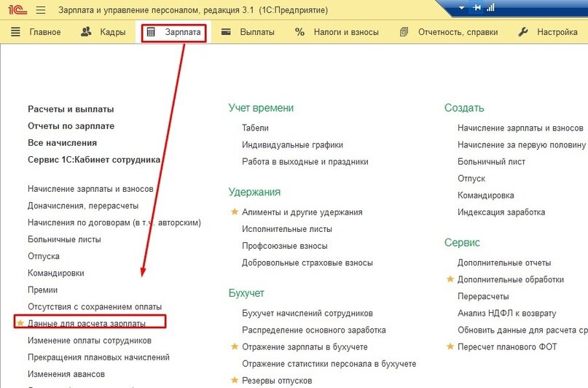The width and height of the screenshot is (588, 388).
Task: Open Анализ НДФЛ к возврату
Action: tap(507, 314)
